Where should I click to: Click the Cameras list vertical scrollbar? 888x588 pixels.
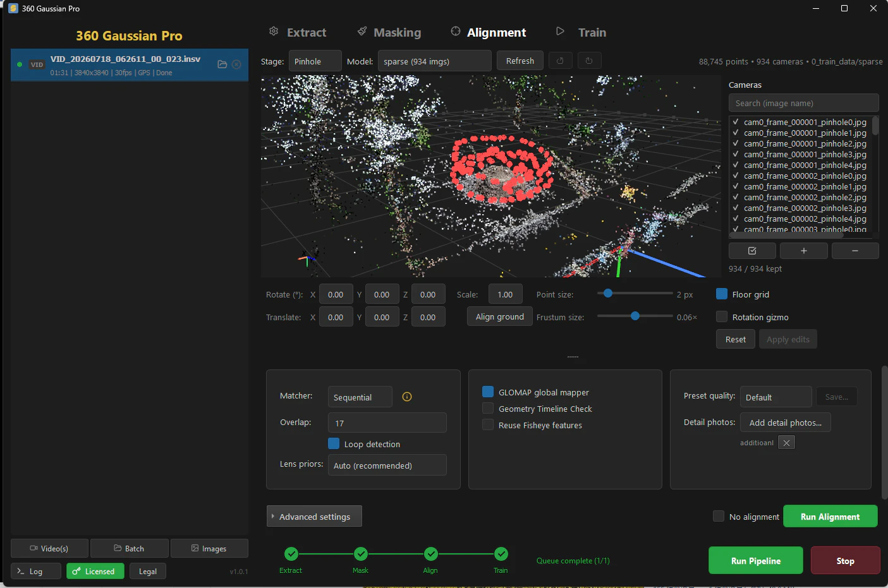coord(875,125)
